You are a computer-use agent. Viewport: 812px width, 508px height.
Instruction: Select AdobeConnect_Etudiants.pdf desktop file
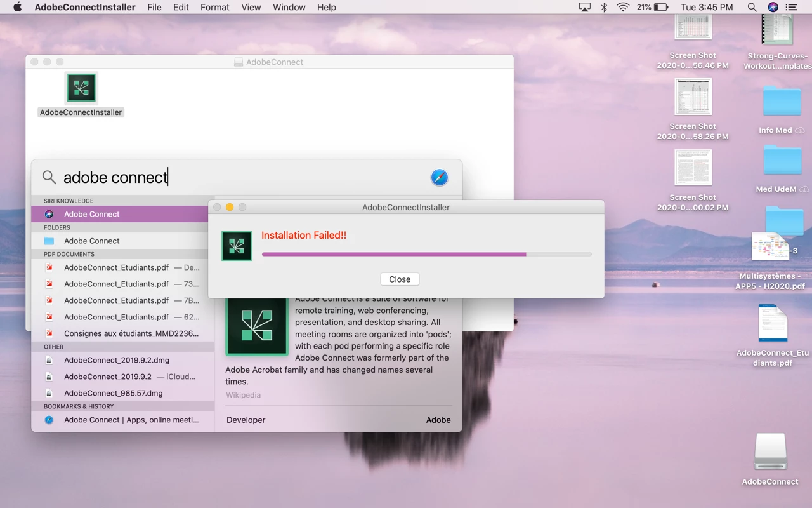pos(773,335)
